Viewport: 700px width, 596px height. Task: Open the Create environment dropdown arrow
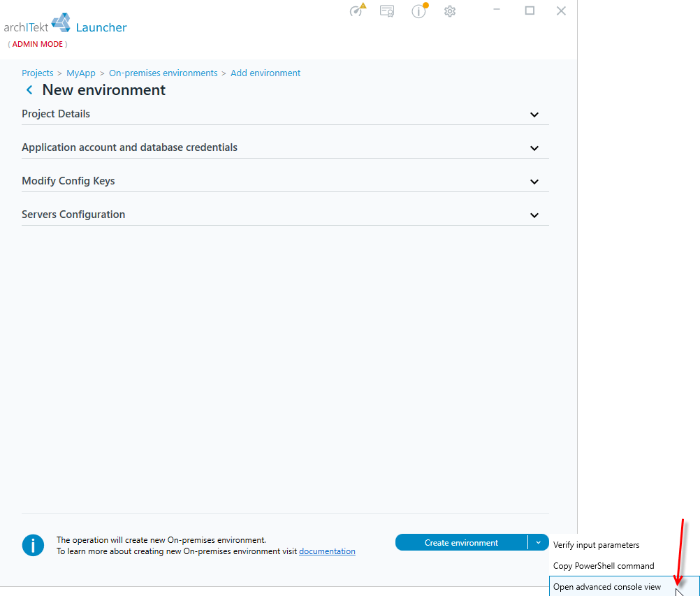pos(539,542)
